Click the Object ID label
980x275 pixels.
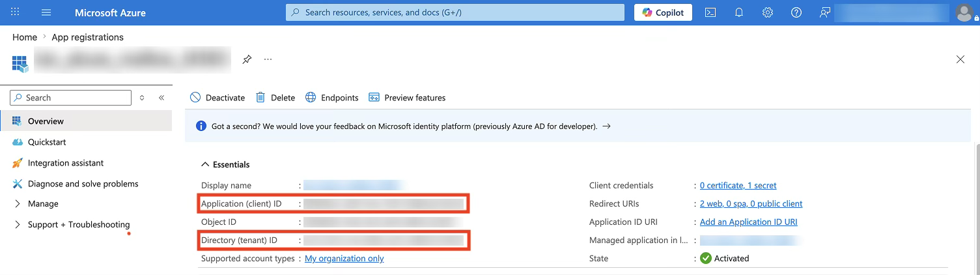point(218,222)
